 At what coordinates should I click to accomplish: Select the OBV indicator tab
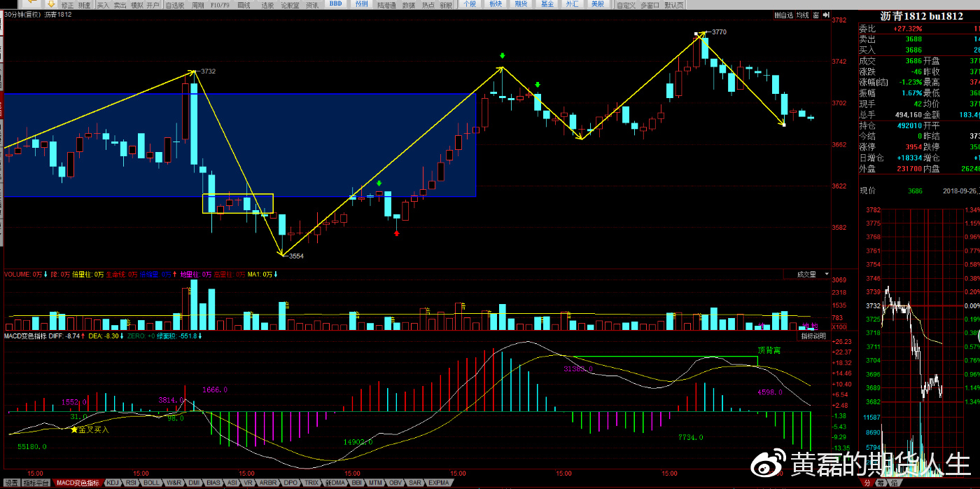click(396, 483)
